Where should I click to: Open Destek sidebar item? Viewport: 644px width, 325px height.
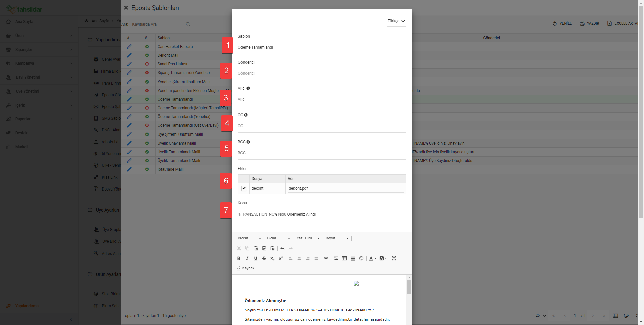39,133
